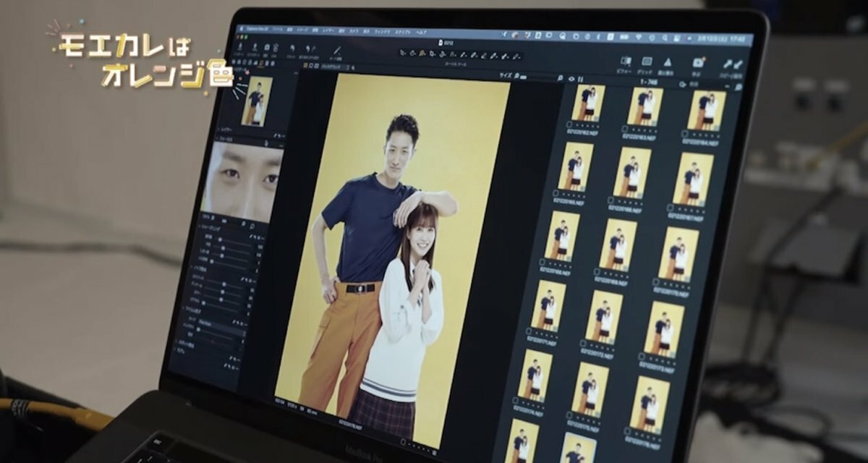Click the copy/apply adjustments arrows icon
The image size is (868, 463).
click(x=733, y=64)
